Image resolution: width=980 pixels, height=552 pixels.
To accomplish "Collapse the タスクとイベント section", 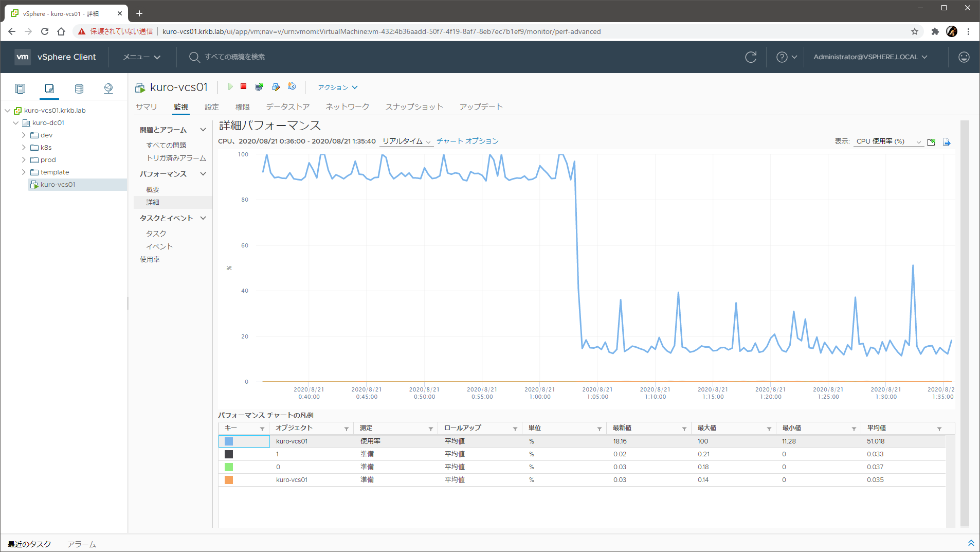I will click(x=203, y=218).
